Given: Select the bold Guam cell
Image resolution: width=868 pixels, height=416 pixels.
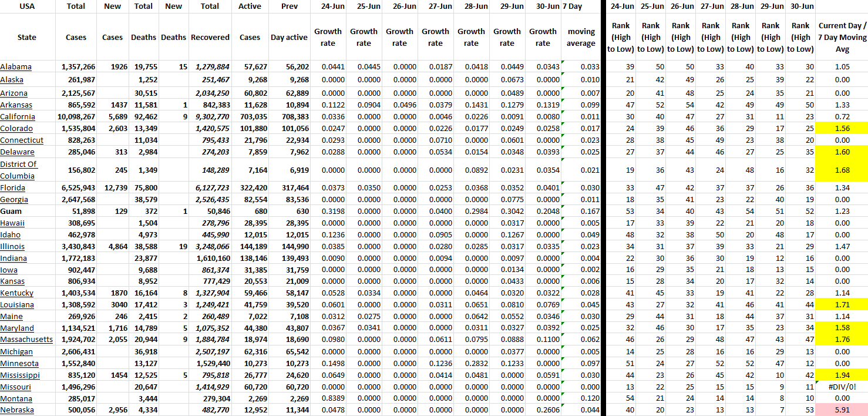Looking at the screenshot, I should coord(11,211).
